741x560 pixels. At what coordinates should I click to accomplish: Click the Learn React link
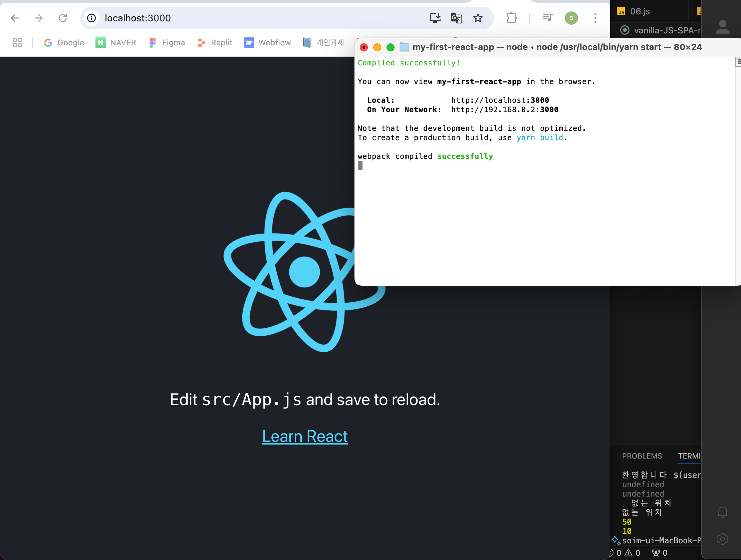[304, 436]
